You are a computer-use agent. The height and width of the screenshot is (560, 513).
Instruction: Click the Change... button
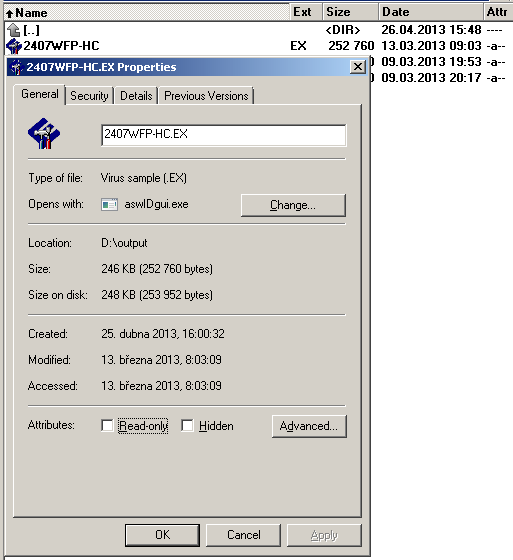tap(293, 205)
